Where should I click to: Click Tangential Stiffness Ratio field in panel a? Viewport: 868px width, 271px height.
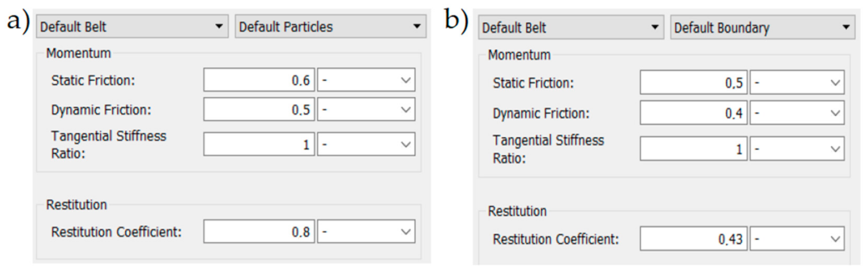click(259, 144)
